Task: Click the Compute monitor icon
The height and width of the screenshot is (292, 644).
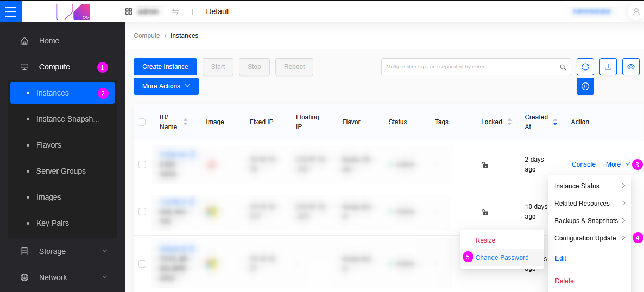Action: [x=24, y=67]
